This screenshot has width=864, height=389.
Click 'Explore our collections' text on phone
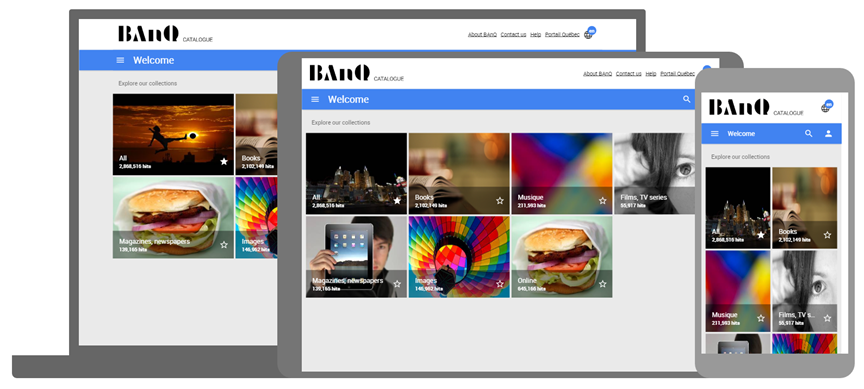(741, 156)
